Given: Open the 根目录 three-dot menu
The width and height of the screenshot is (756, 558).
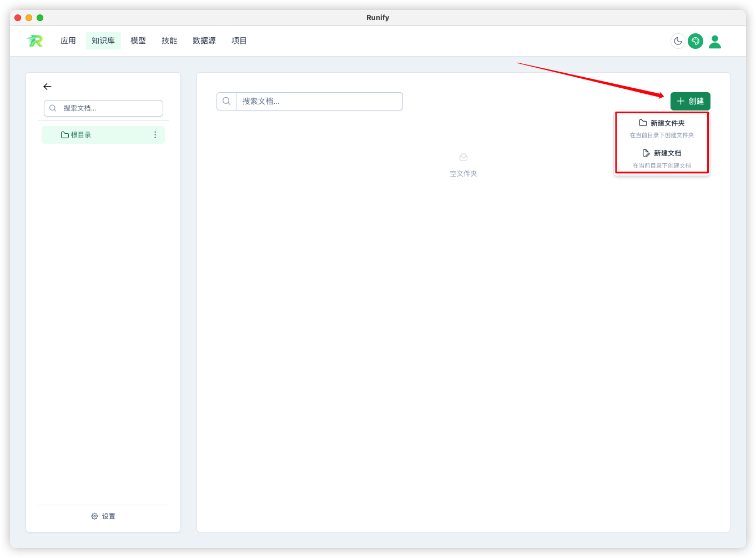Looking at the screenshot, I should (x=155, y=135).
